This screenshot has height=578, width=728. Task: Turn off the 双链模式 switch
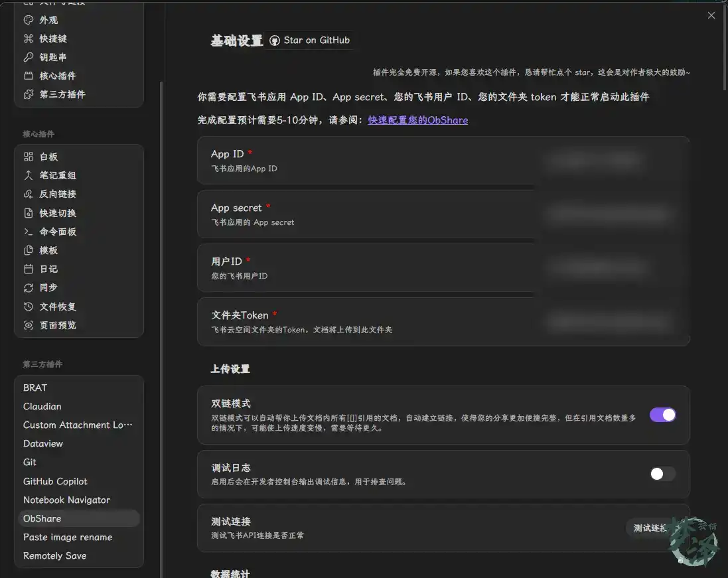662,415
